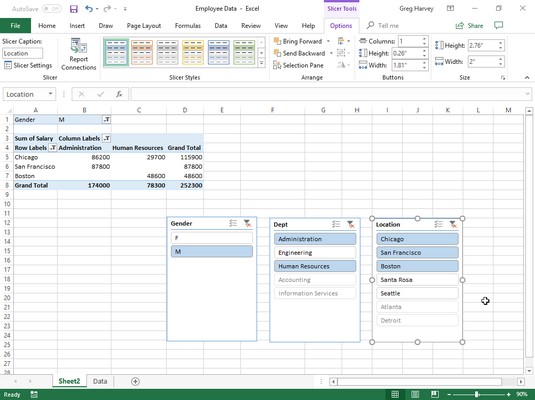The width and height of the screenshot is (535, 400).
Task: Save the workbook from the Quick Access Toolbar
Action: point(73,9)
